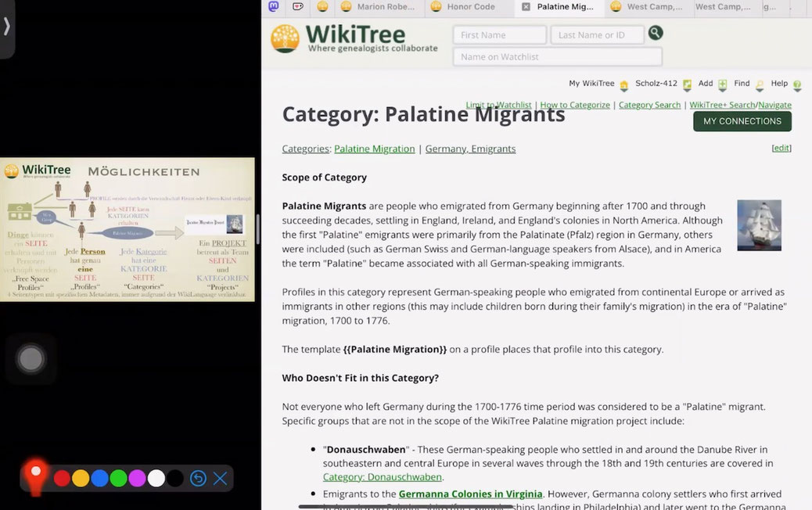
Task: Click the sailing ship thumbnail image
Action: (x=759, y=225)
